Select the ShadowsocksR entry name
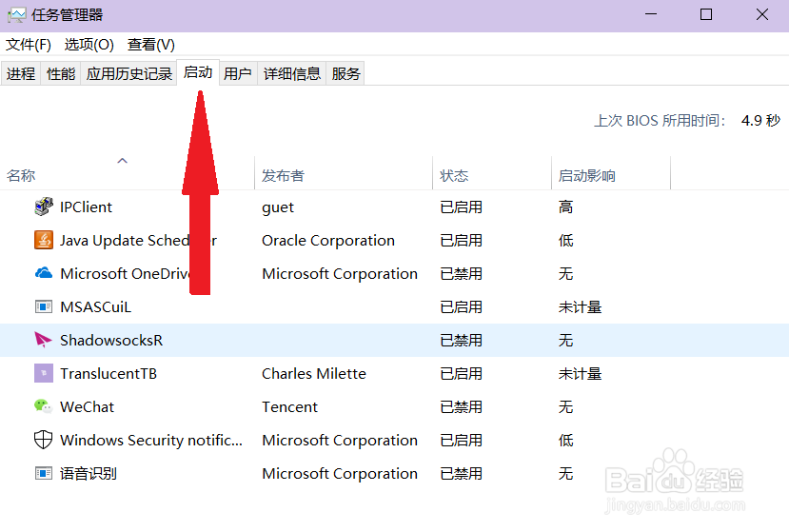Image resolution: width=789 pixels, height=532 pixels. coord(111,340)
